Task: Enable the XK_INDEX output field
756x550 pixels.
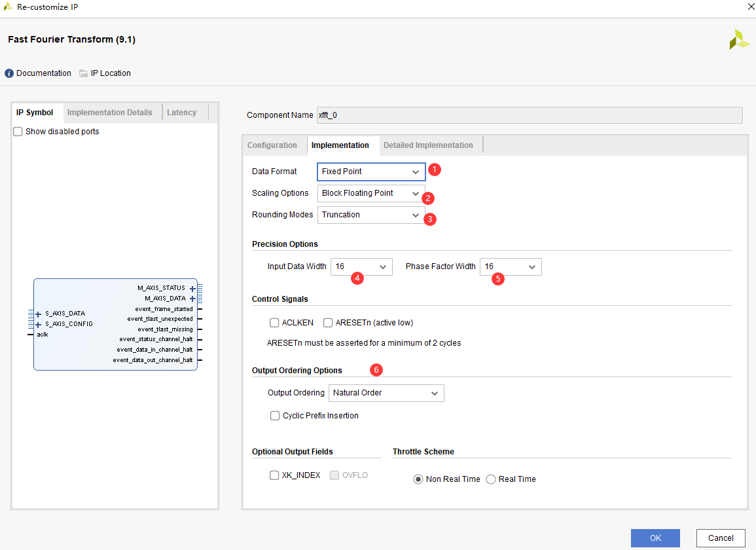Action: click(274, 475)
